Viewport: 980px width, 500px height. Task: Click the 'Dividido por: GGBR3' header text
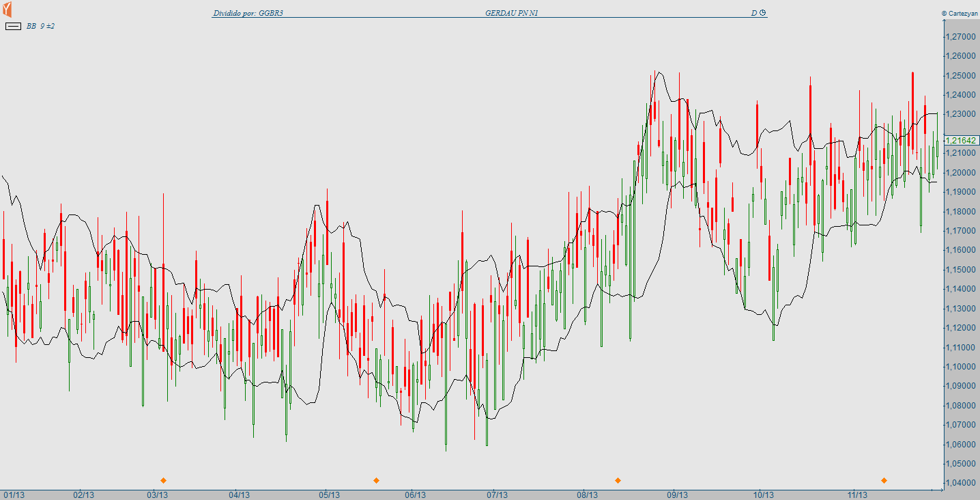248,13
